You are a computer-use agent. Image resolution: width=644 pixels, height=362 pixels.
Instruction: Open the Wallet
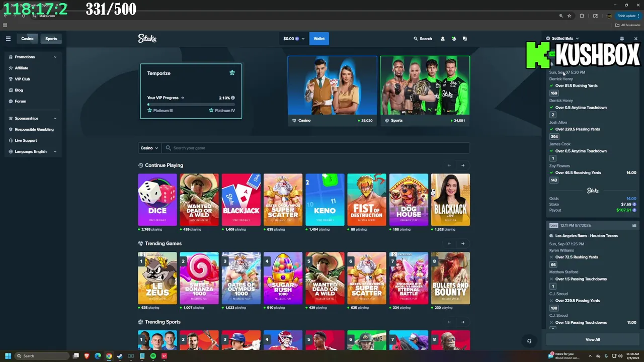pos(319,39)
